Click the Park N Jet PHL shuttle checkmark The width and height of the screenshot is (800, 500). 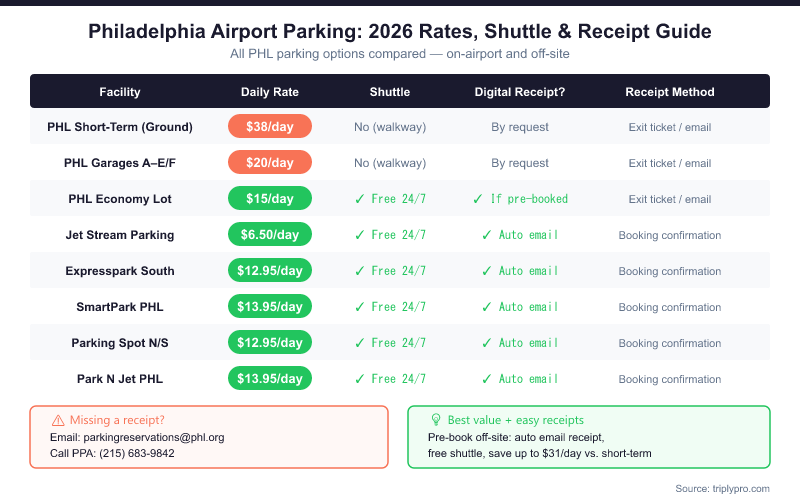coord(360,379)
